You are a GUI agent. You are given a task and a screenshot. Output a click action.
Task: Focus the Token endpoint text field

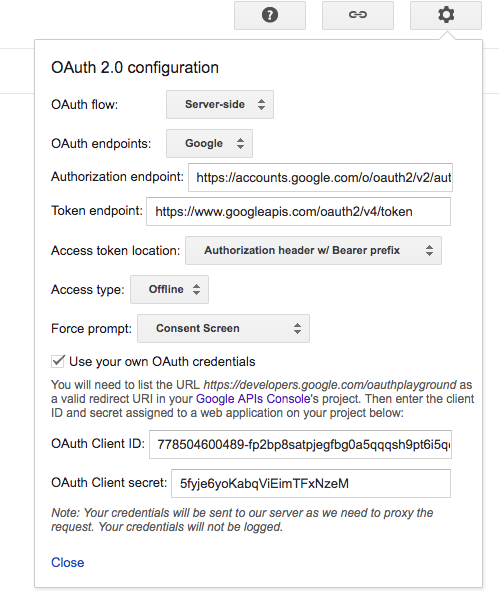(298, 211)
